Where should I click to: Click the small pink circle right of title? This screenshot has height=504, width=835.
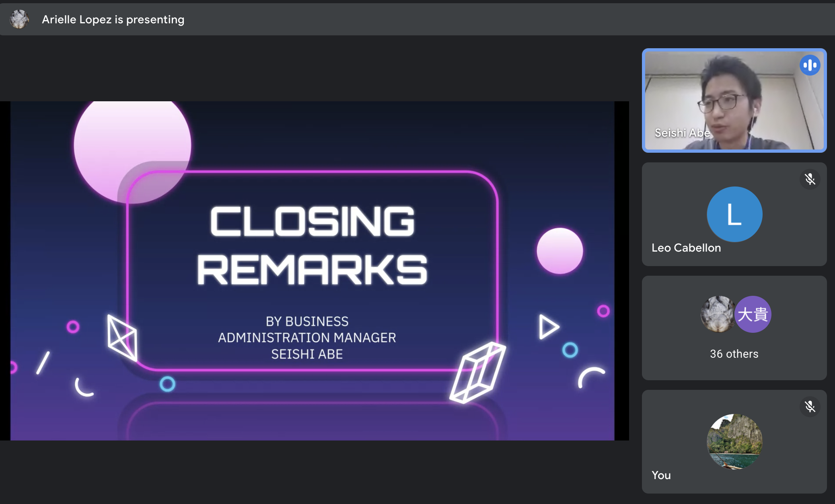point(559,251)
